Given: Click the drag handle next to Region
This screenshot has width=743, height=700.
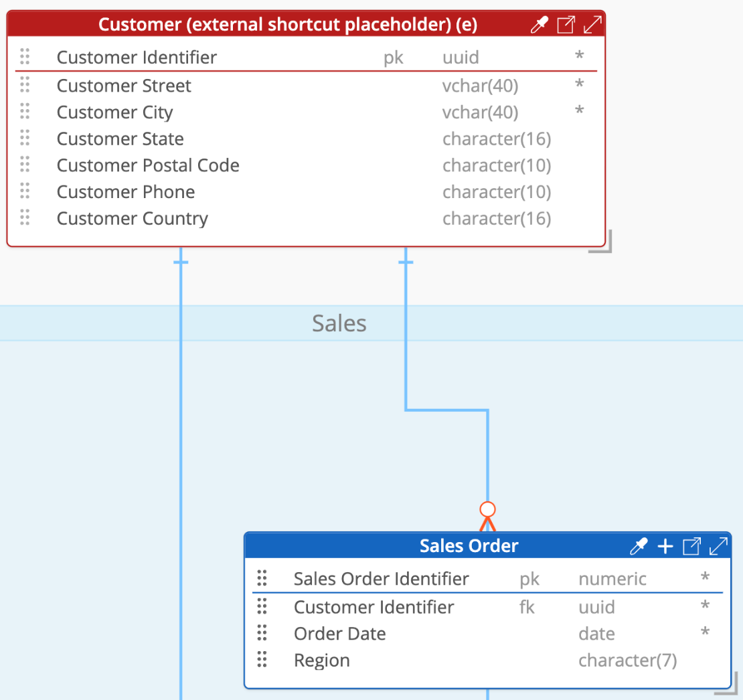Looking at the screenshot, I should 262,660.
